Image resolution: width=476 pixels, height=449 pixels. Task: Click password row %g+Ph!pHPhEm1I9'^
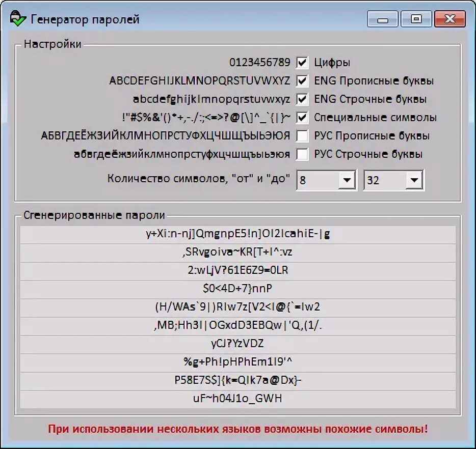point(237,361)
